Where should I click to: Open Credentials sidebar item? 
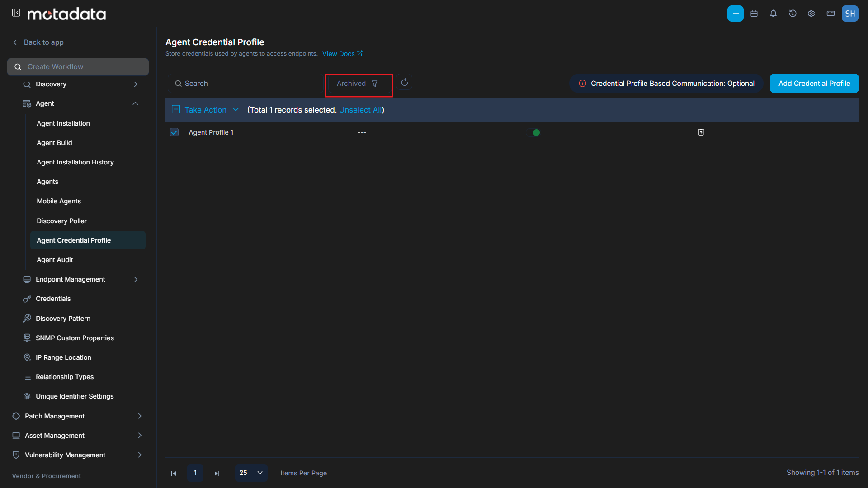(53, 299)
